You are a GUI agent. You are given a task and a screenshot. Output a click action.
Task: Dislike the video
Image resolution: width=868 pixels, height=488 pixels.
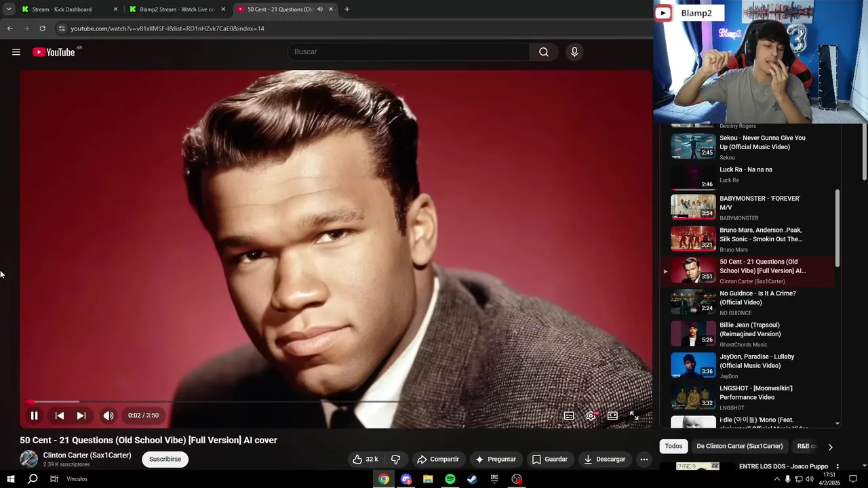tap(396, 460)
